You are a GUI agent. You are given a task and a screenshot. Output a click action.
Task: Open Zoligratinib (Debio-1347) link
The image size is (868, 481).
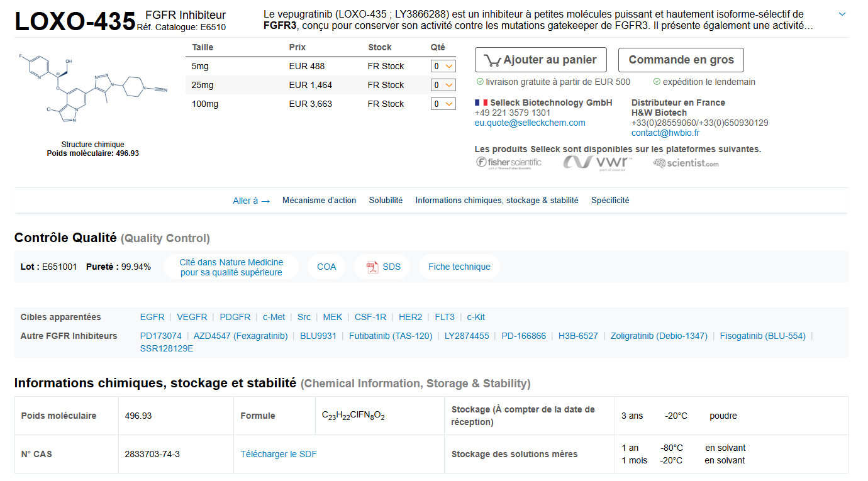659,336
